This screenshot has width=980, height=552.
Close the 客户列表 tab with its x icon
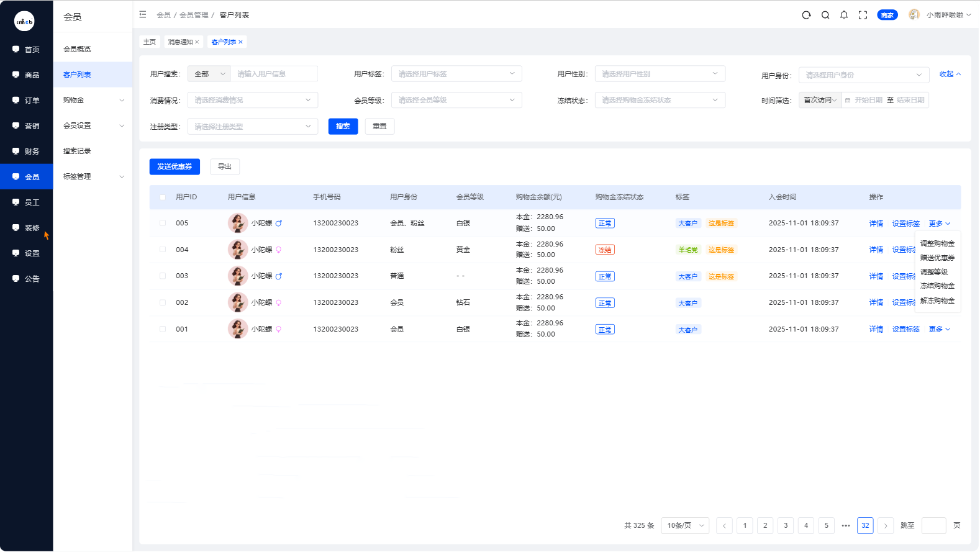(241, 42)
